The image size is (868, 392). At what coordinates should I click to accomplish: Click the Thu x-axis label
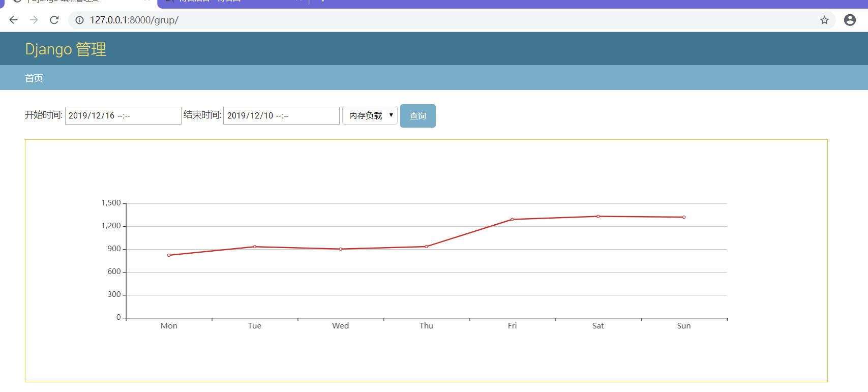tap(426, 326)
